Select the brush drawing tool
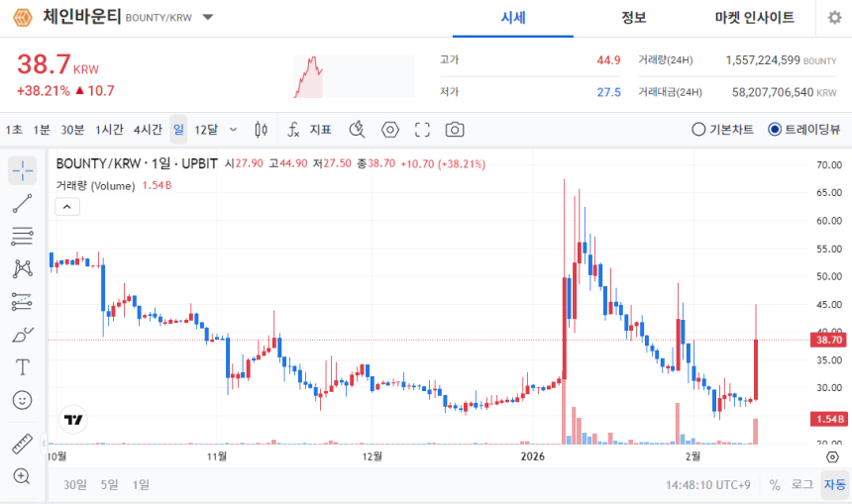852x504 pixels. point(22,335)
